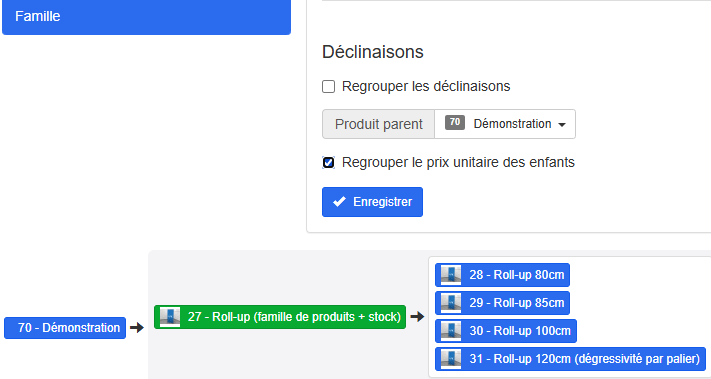Click the Roll-up 120cm product thumbnail icon
The width and height of the screenshot is (711, 379).
[451, 359]
